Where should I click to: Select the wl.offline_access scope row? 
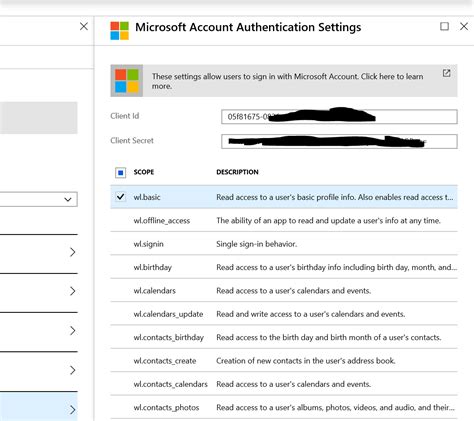click(x=284, y=220)
